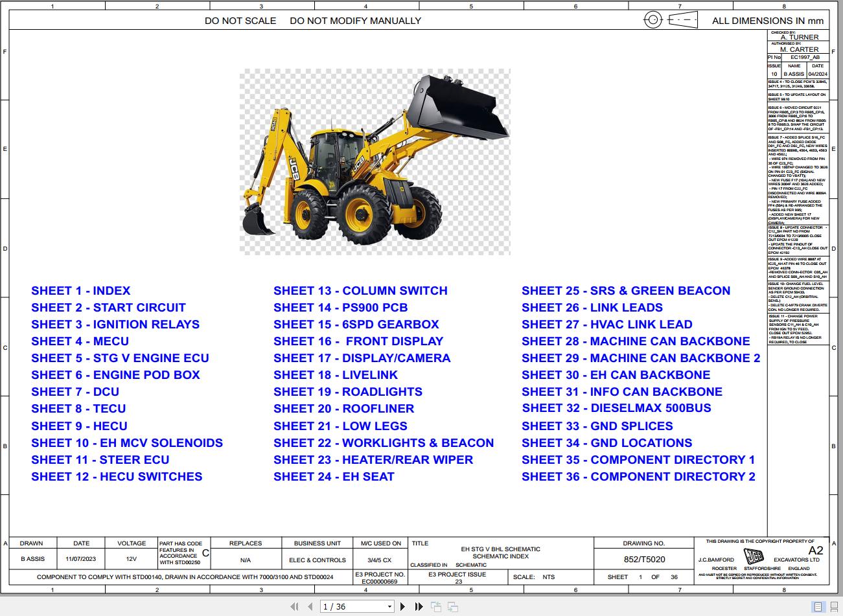Viewport: 843px width, 616px height.
Task: Open SHEET 33 - GND SPLICES link
Action: pos(597,426)
